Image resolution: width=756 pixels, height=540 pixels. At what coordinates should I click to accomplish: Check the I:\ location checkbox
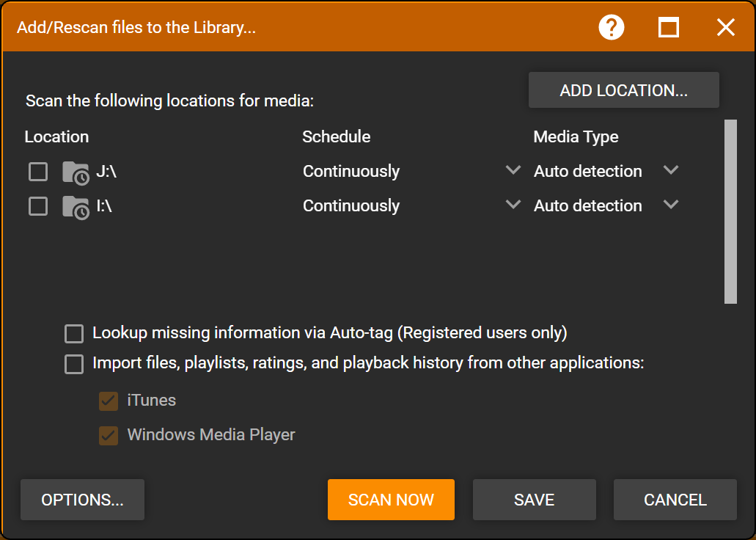pos(38,206)
